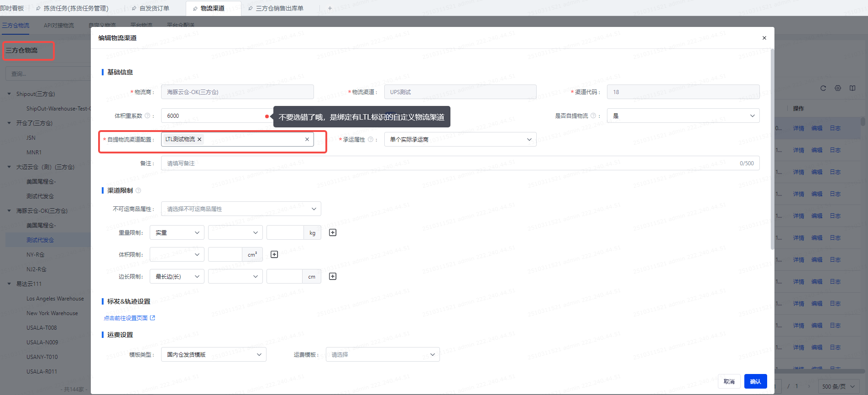Focus the 体积重系数 input field

(x=217, y=116)
